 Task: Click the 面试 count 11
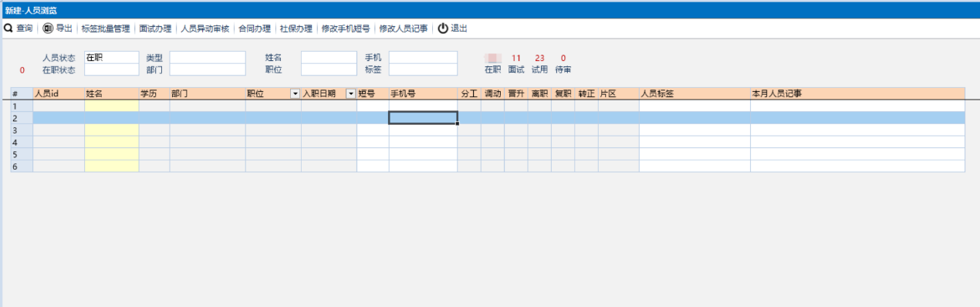click(x=516, y=58)
